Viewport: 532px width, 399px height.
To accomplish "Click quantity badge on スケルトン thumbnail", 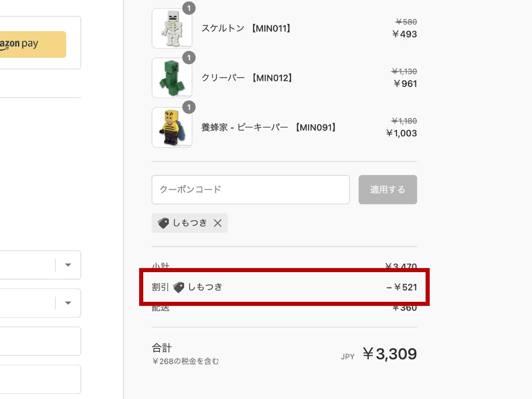I will [189, 8].
